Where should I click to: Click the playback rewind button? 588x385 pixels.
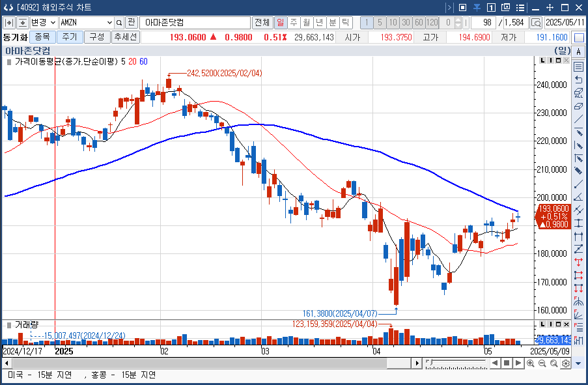click(495, 363)
